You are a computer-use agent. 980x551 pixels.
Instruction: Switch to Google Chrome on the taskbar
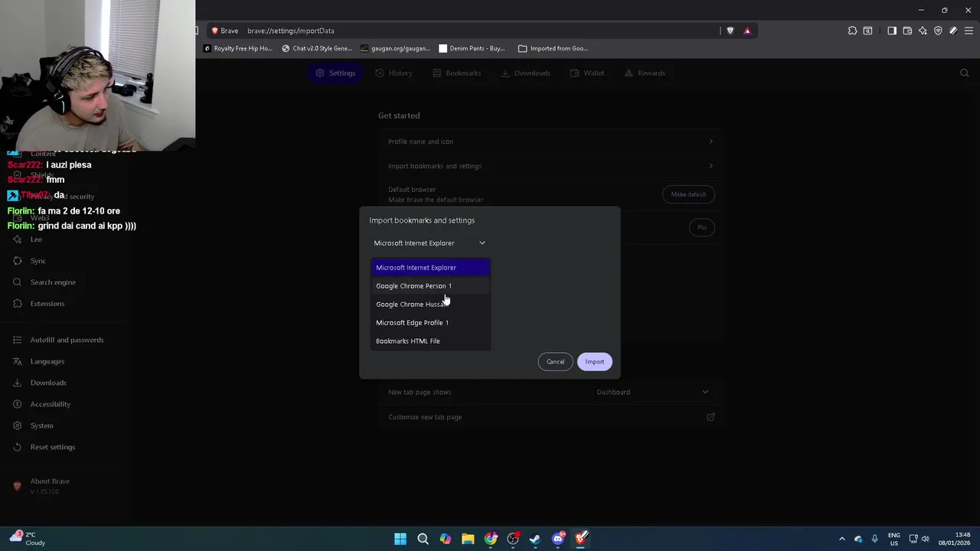[x=491, y=539]
